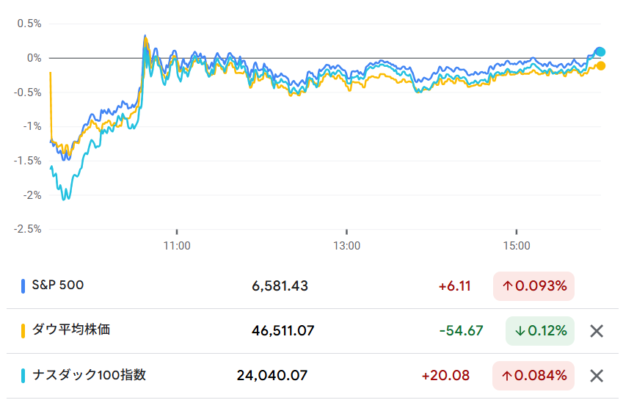Screen dimensions: 623x400
Task: Click the up arrow in S&P 500 badge
Action: (508, 286)
